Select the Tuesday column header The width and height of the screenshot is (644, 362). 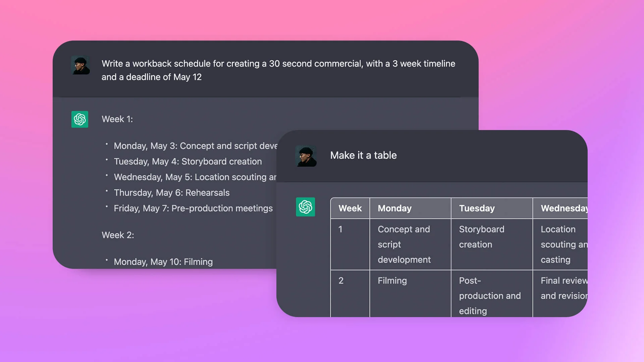[x=477, y=208]
